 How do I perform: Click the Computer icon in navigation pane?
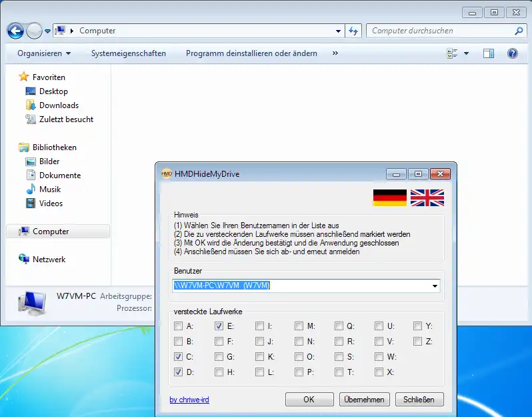[x=24, y=231]
